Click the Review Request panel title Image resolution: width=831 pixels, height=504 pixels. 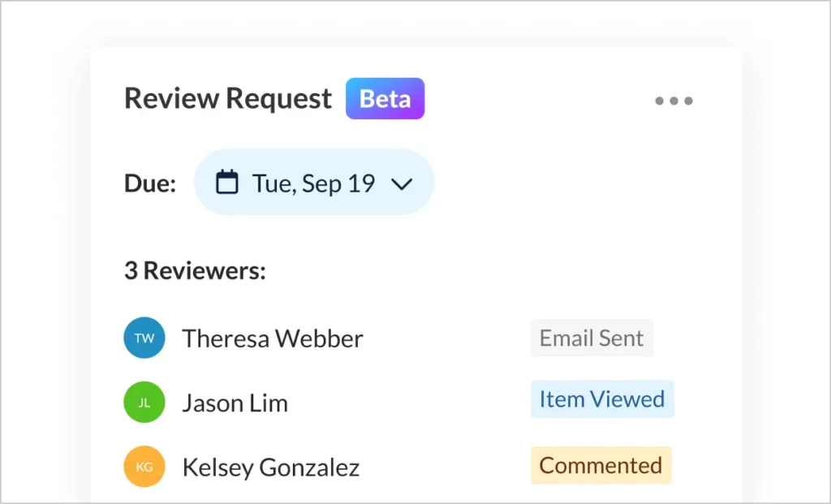[x=228, y=99]
